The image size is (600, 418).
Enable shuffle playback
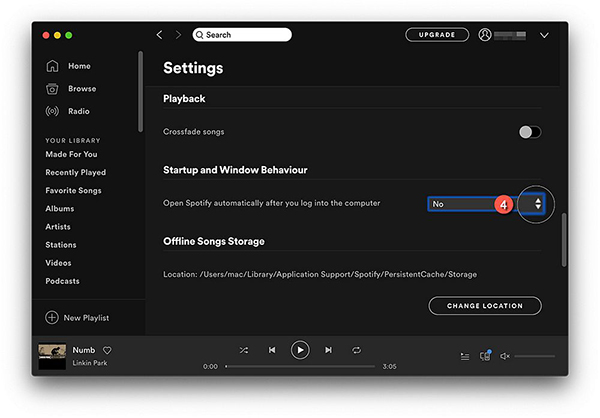coord(244,350)
